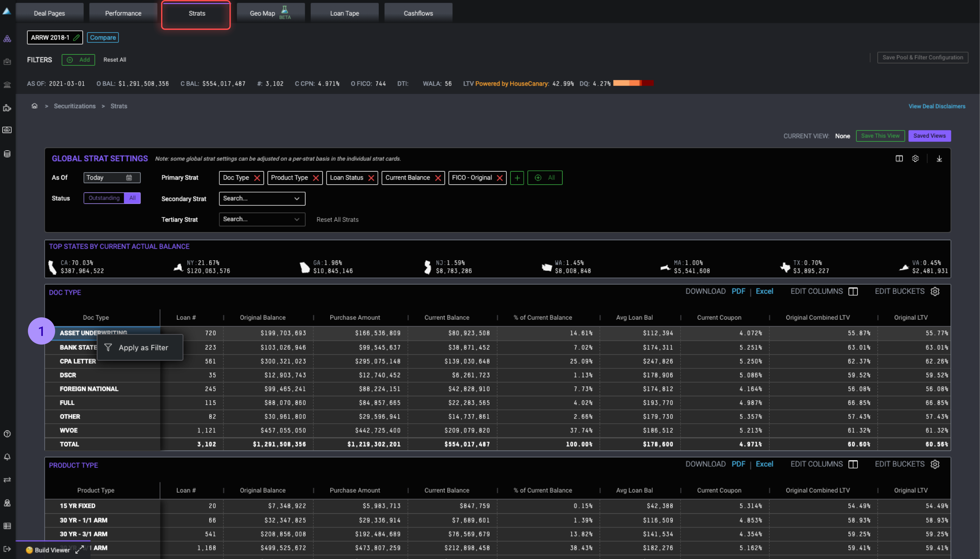Expand the Secondary Strat dropdown

pos(297,199)
